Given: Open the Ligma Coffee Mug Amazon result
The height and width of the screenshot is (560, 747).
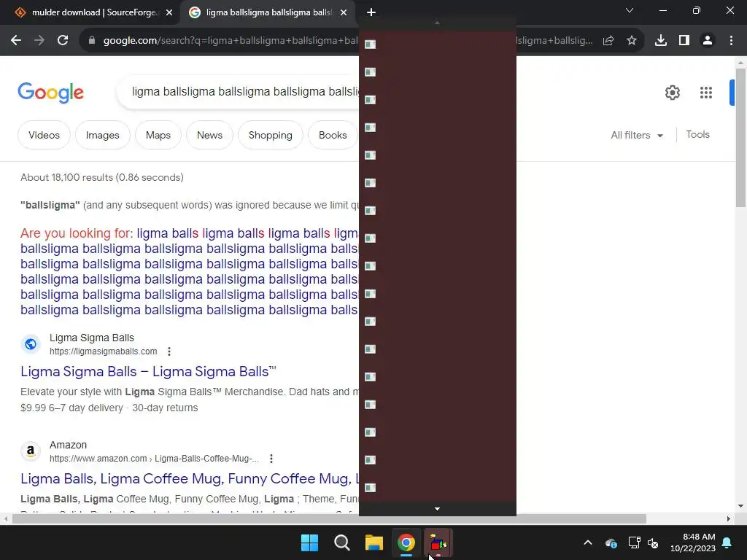Looking at the screenshot, I should [x=190, y=478].
